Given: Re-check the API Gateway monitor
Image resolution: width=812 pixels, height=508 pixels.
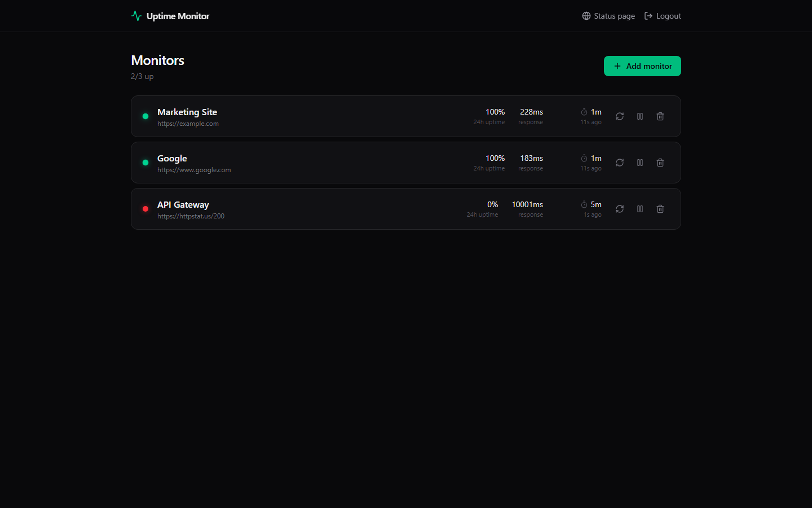Looking at the screenshot, I should pyautogui.click(x=620, y=209).
